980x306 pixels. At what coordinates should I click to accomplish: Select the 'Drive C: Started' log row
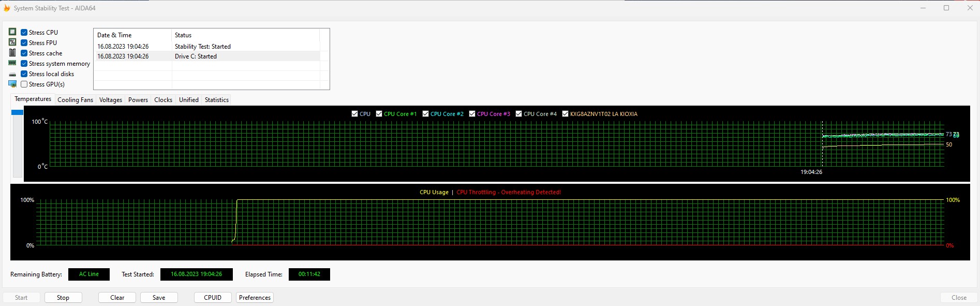click(207, 56)
